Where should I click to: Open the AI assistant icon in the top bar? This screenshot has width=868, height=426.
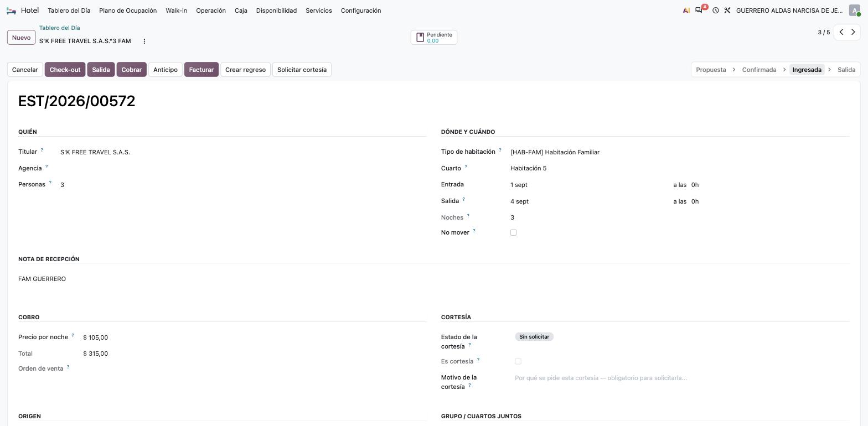point(686,11)
